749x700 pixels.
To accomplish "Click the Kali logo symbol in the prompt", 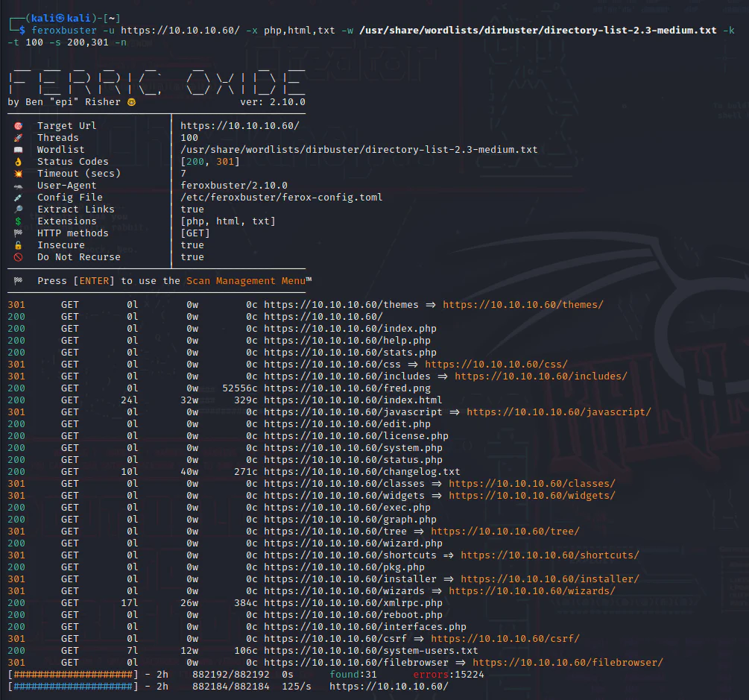I will click(x=60, y=18).
